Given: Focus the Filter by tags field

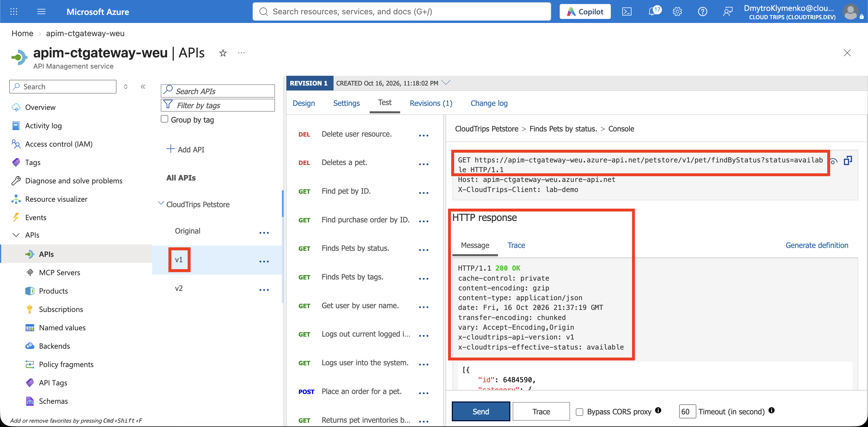Looking at the screenshot, I should pos(218,105).
